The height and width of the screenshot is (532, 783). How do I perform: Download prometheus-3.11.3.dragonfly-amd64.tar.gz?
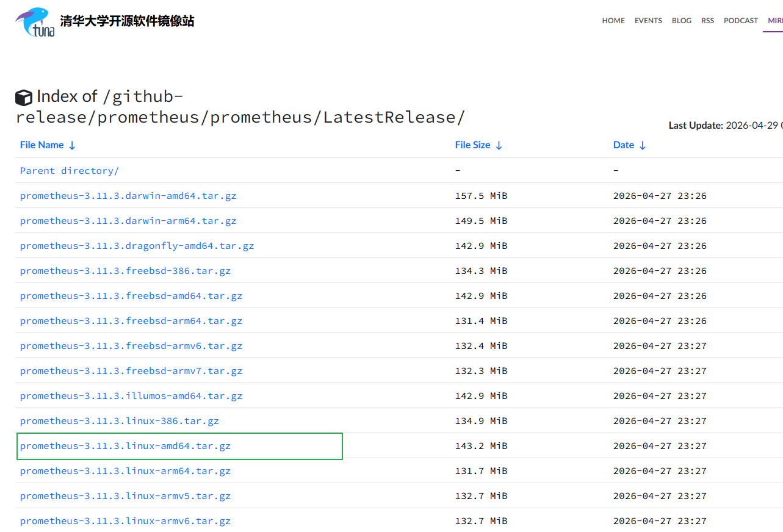137,246
